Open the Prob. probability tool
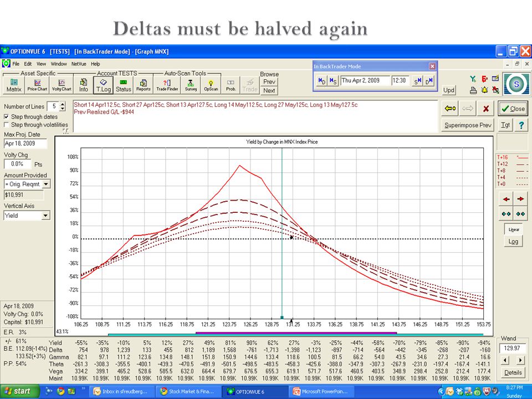The width and height of the screenshot is (532, 399). 231,85
